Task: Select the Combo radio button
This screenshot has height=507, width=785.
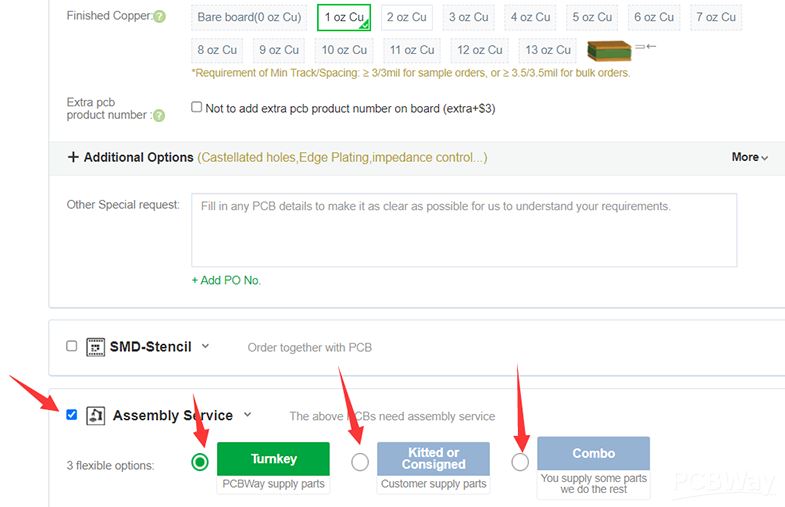Action: click(520, 462)
